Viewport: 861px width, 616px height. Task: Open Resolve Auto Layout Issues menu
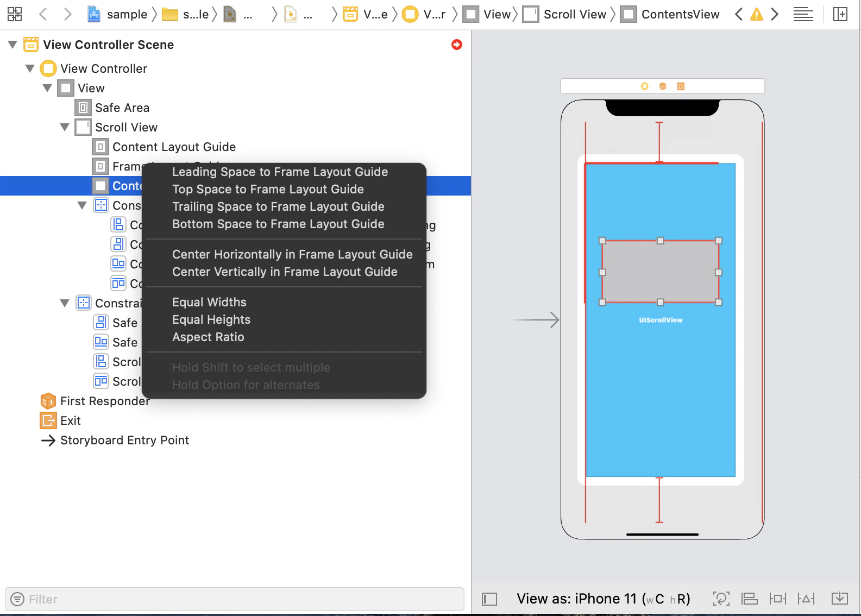pos(806,599)
